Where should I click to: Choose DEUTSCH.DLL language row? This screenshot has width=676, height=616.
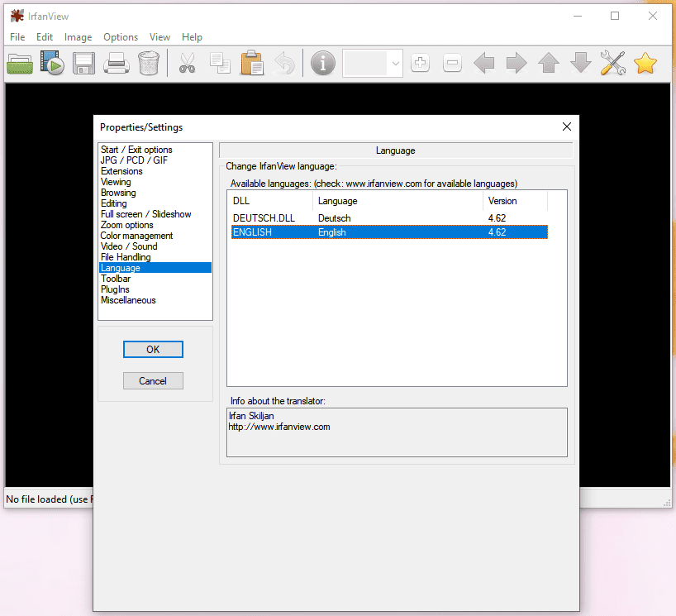(x=389, y=218)
